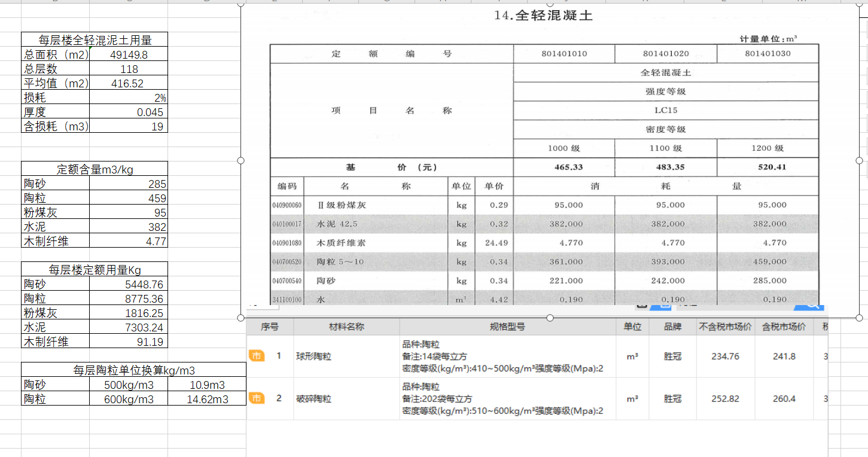The image size is (868, 457).
Task: Select the cell showing 416.52
Action: click(x=129, y=83)
